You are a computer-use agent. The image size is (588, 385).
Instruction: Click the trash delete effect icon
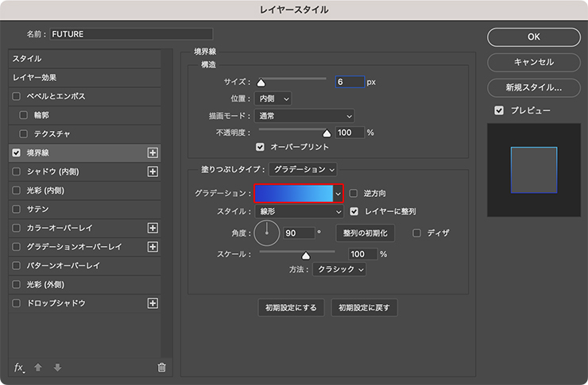tap(162, 368)
